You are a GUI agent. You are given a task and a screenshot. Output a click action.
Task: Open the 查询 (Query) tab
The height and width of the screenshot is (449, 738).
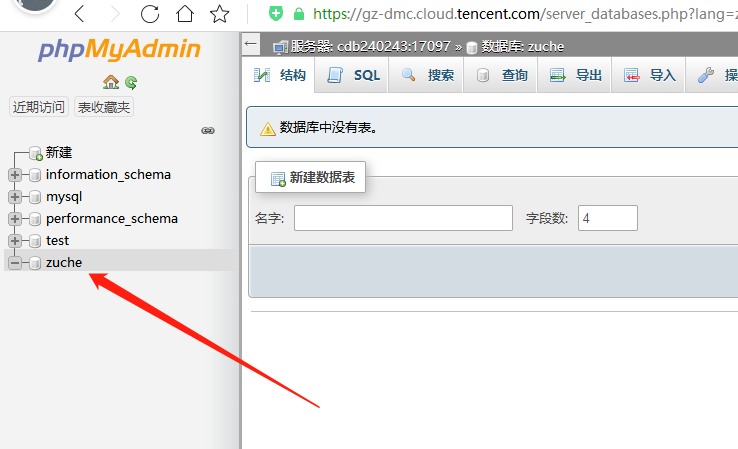500,75
